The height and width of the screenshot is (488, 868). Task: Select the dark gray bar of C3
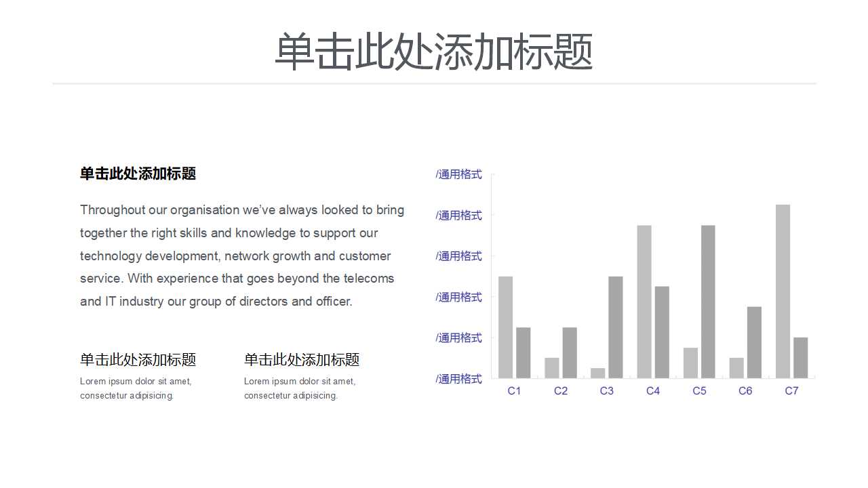pyautogui.click(x=616, y=327)
